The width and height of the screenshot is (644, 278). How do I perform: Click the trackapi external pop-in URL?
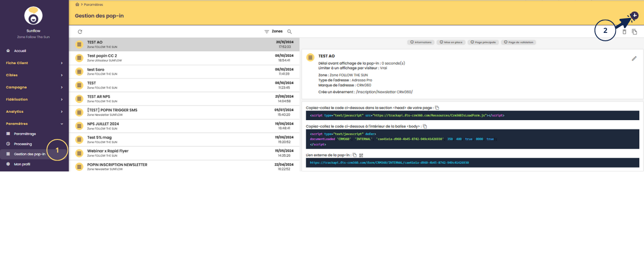(x=389, y=162)
